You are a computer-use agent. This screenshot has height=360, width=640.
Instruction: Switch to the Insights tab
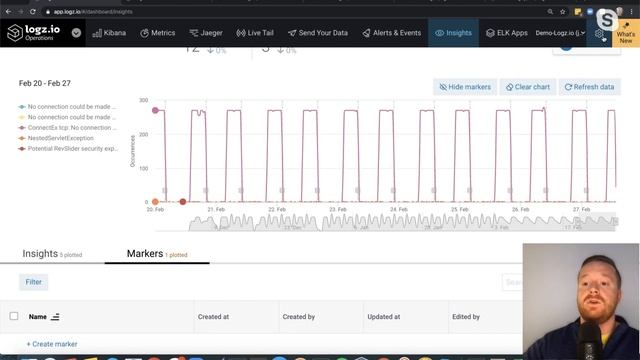tap(52, 254)
